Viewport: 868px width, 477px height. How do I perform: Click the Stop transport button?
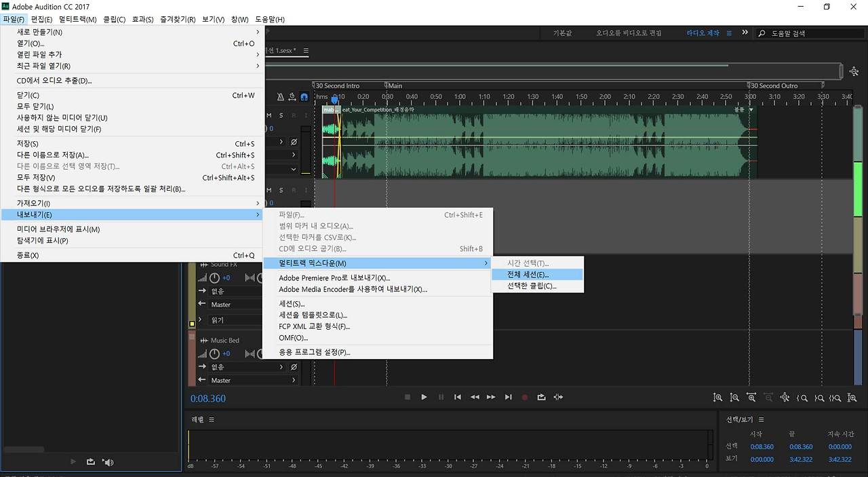click(x=408, y=397)
